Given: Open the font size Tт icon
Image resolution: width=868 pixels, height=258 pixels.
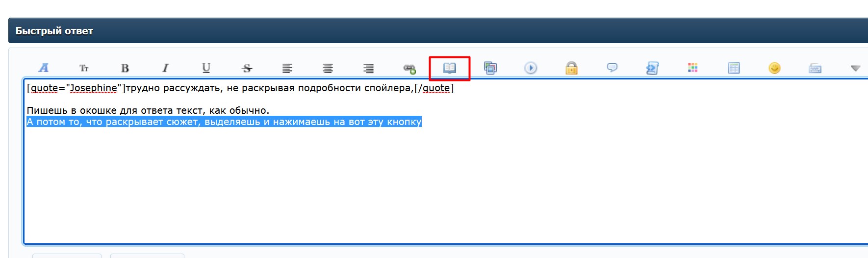Looking at the screenshot, I should pos(84,68).
